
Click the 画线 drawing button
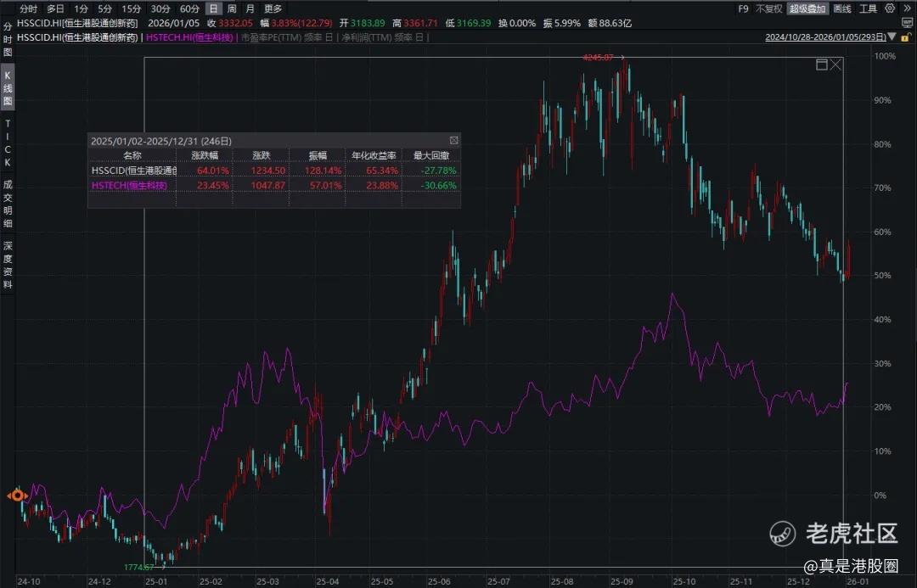[x=842, y=8]
